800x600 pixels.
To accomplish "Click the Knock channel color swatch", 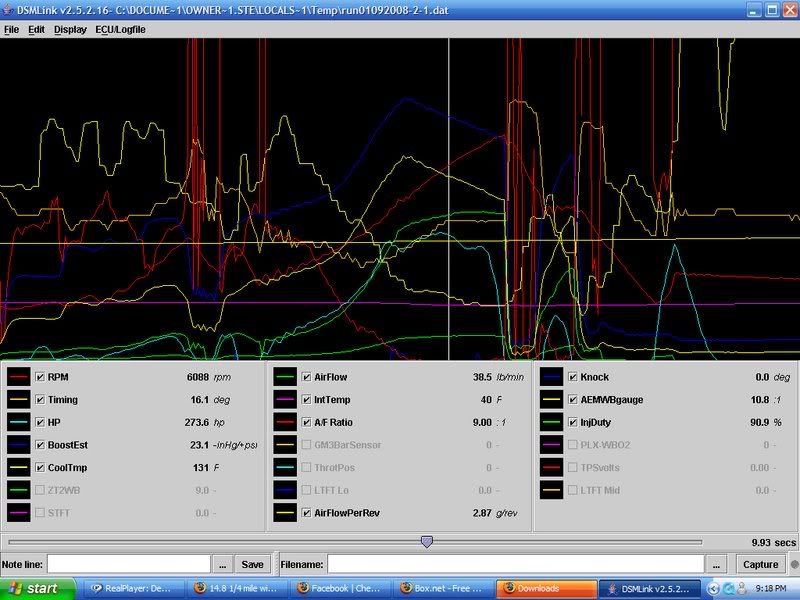I will [x=551, y=377].
